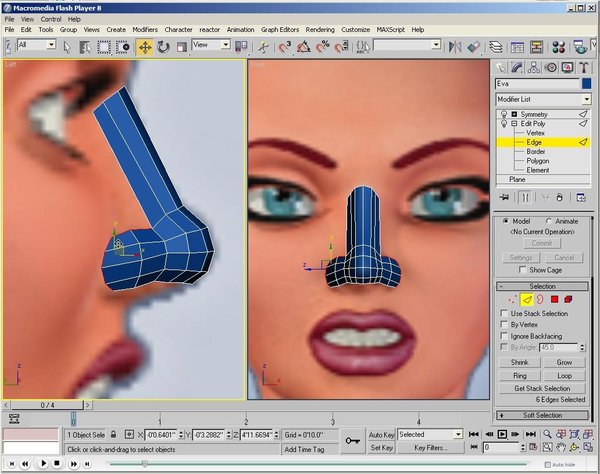The width and height of the screenshot is (600, 474).
Task: Click the Grow selection button
Action: click(x=564, y=362)
